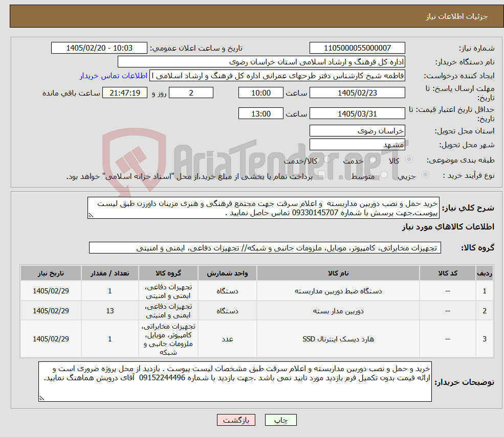Click the گروه کالا goods group field

[x=265, y=248]
